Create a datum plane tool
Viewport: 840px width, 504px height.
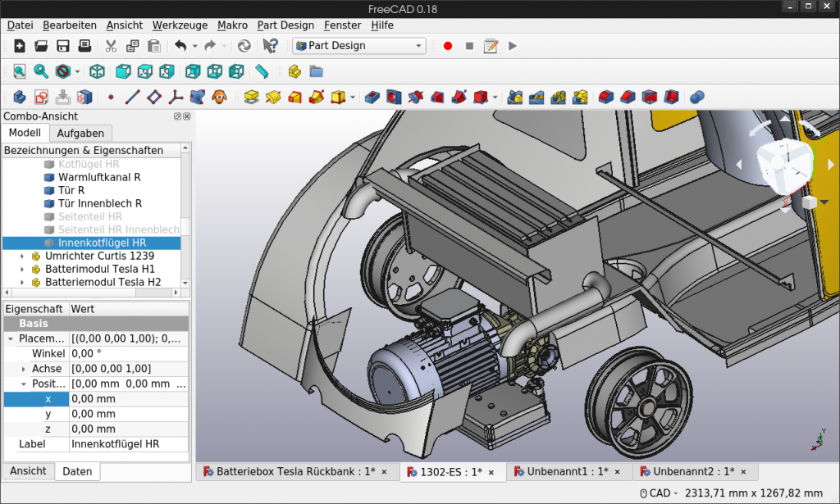coord(154,97)
